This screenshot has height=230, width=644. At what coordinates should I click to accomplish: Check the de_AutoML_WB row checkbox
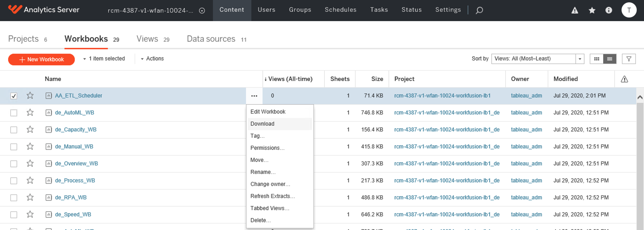pyautogui.click(x=14, y=113)
